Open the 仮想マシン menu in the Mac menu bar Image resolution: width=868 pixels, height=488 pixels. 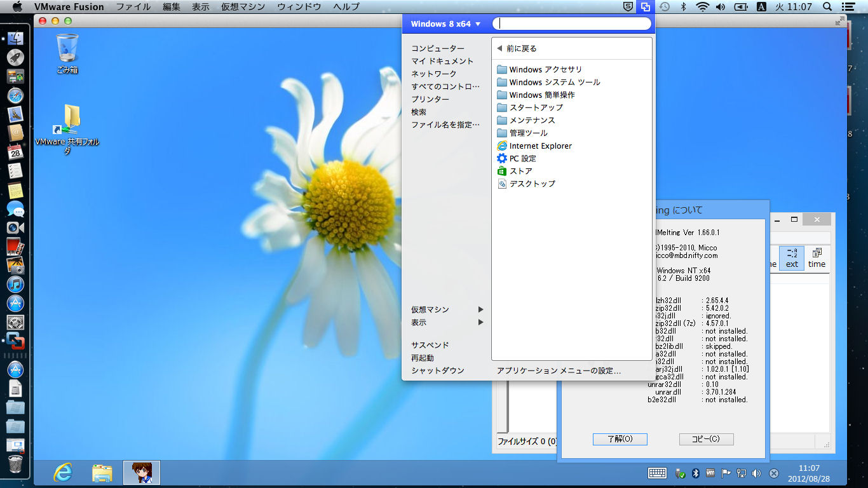click(245, 7)
